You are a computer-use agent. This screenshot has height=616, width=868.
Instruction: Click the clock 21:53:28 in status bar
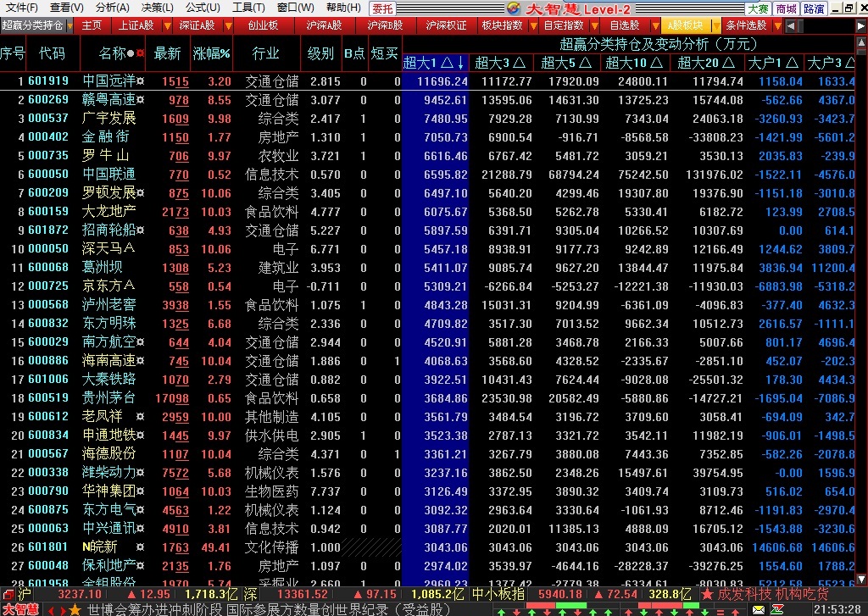(x=837, y=610)
